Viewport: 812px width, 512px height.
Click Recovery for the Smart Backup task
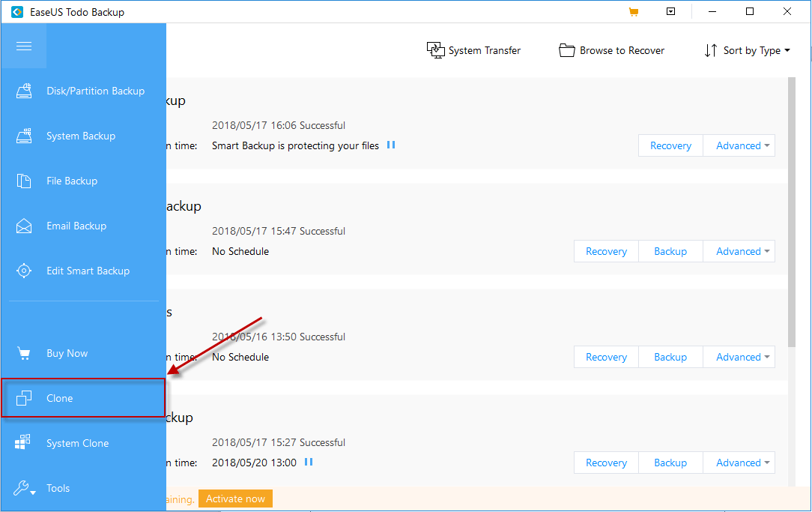[x=670, y=145]
